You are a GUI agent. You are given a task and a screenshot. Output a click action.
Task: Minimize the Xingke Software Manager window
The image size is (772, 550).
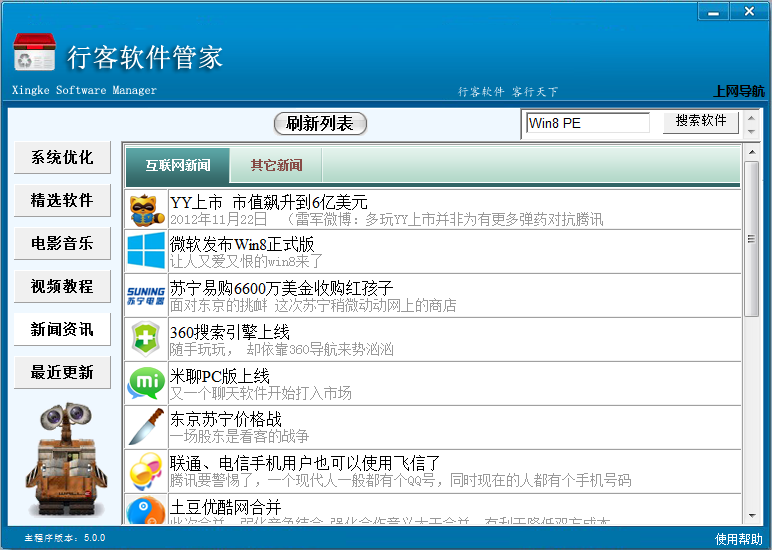point(713,11)
